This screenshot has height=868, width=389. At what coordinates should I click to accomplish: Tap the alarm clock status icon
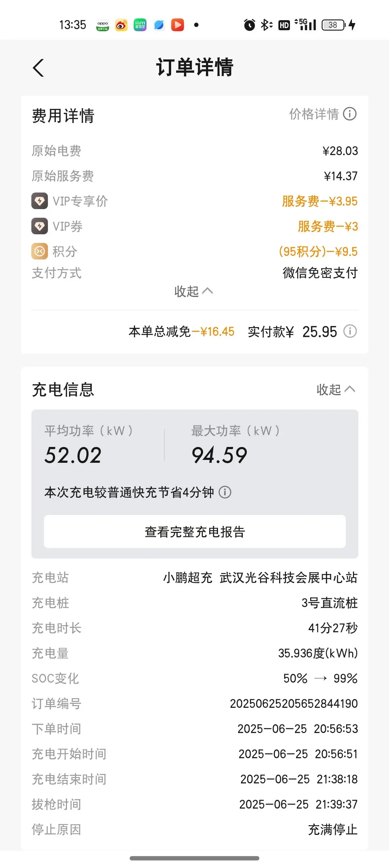point(249,25)
